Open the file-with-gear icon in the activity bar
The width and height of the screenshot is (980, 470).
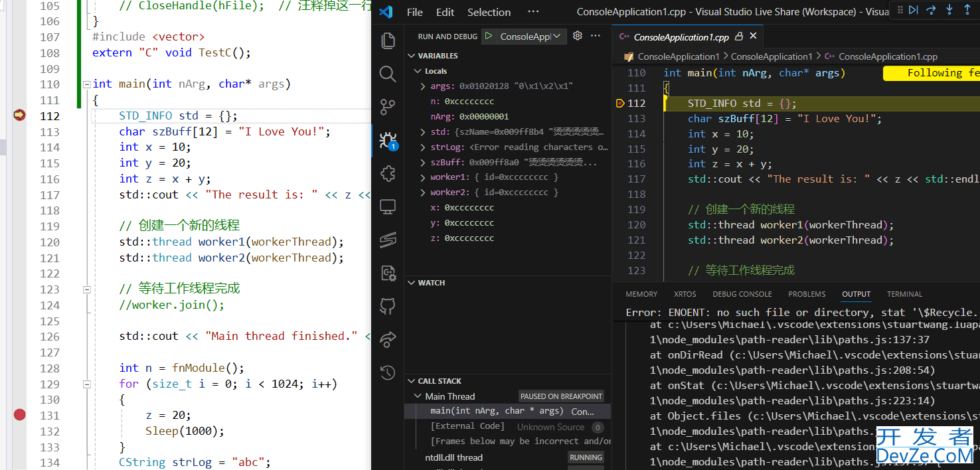pos(388,273)
